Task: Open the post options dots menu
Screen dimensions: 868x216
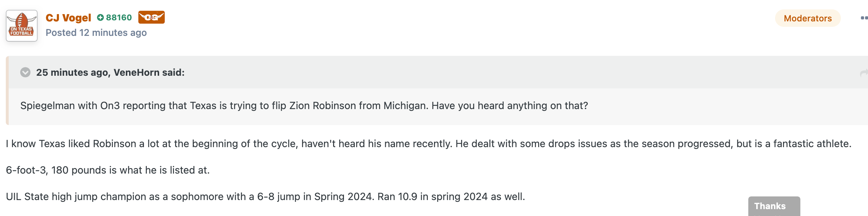Action: pos(864,18)
